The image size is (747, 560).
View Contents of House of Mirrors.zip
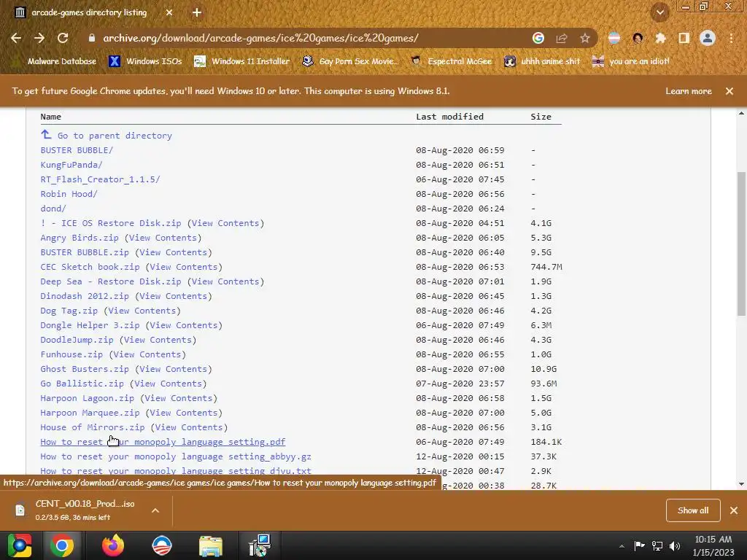pos(189,427)
